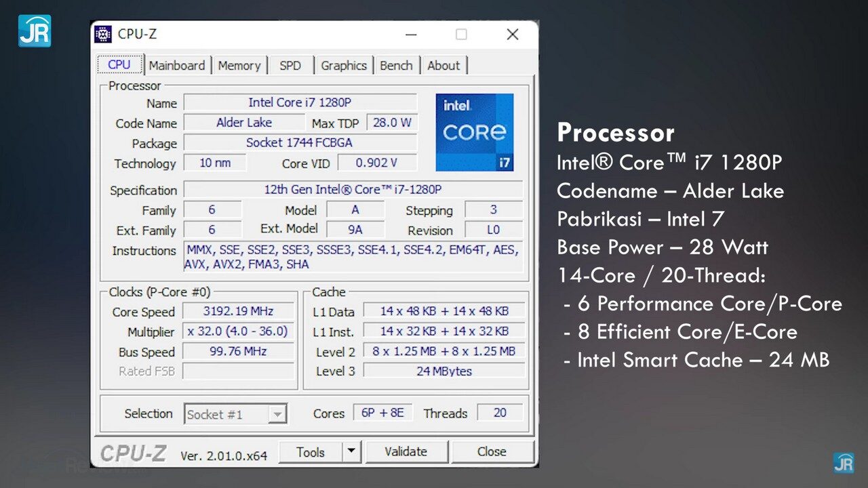Click the Core Speed value field
Image resolution: width=868 pixels, height=488 pixels.
238,312
